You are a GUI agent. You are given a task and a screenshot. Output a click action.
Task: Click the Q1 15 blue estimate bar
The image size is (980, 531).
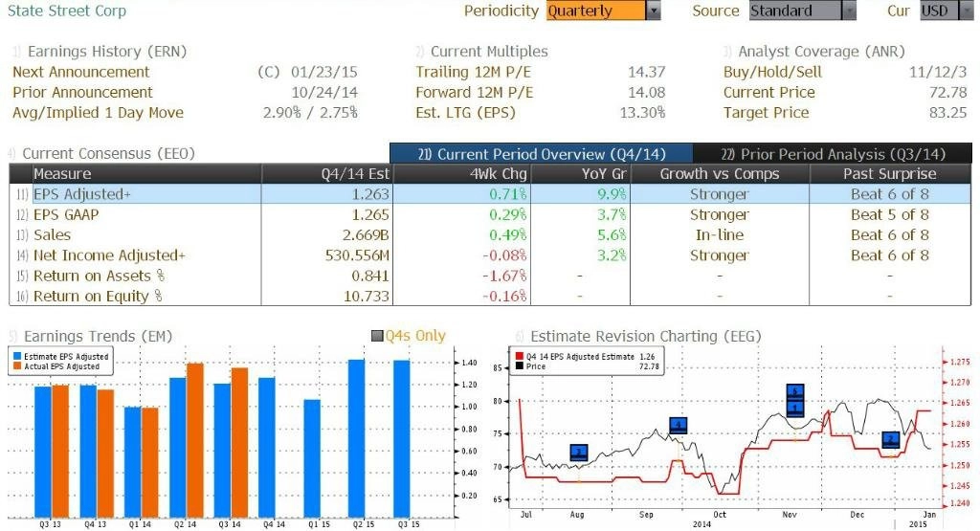pyautogui.click(x=312, y=458)
